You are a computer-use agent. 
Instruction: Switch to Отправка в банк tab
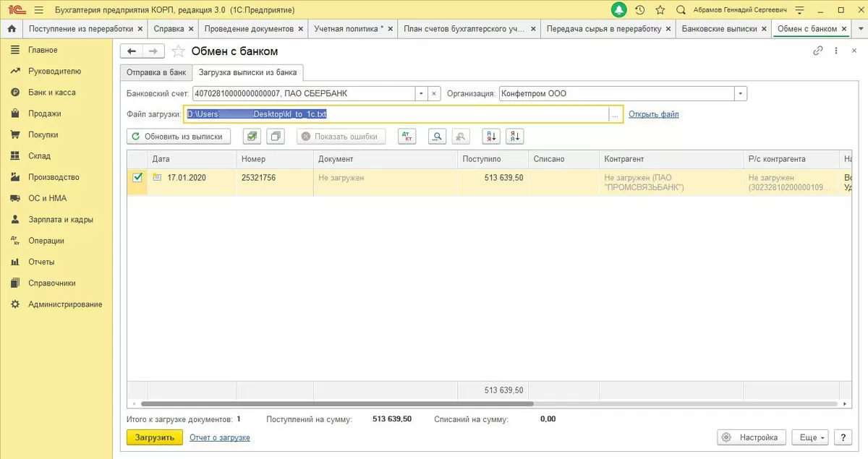coord(156,72)
